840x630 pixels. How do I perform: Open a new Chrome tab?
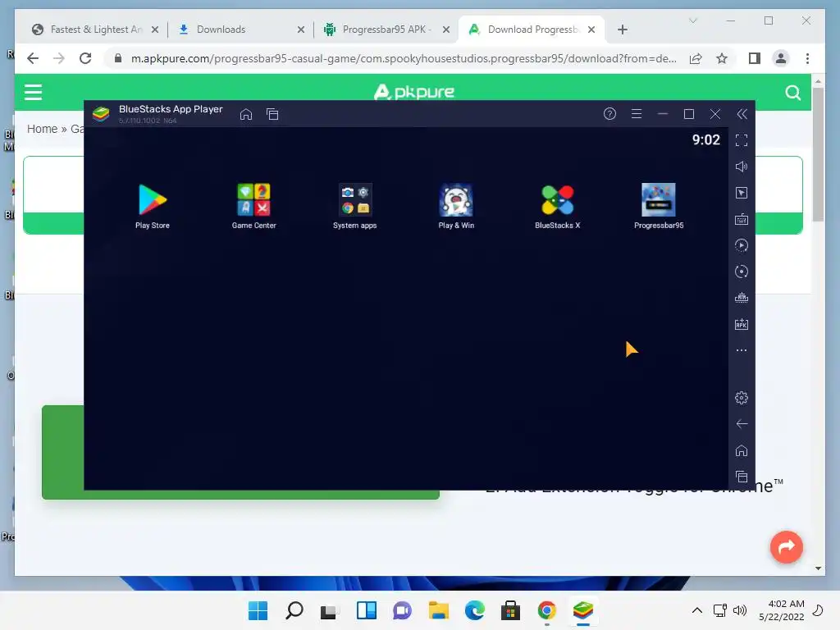click(x=622, y=30)
